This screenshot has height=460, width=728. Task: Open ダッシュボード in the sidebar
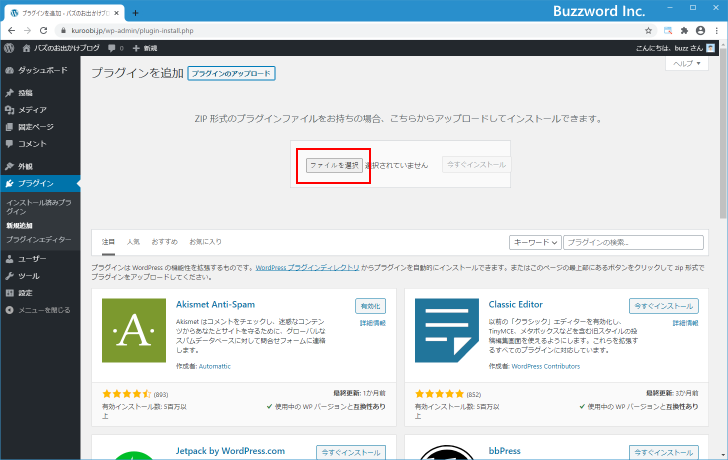coord(40,70)
